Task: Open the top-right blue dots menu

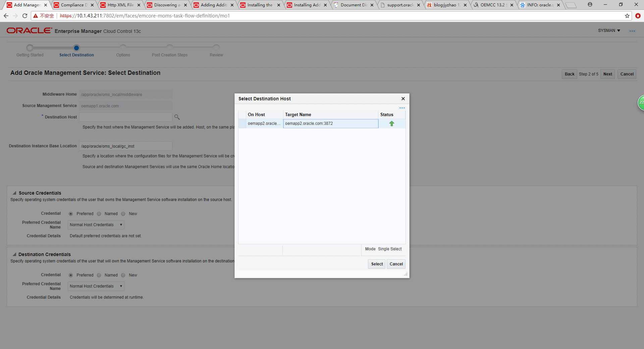Action: click(632, 31)
